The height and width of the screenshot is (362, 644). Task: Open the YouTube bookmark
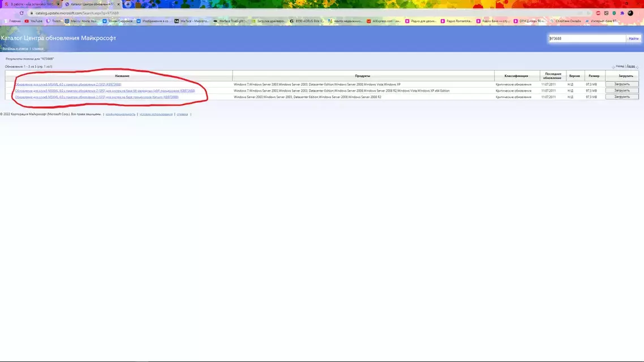pyautogui.click(x=34, y=21)
